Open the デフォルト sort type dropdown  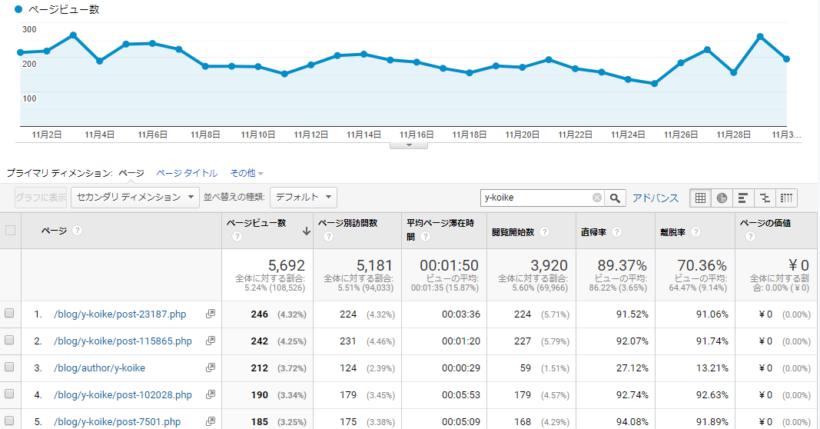click(304, 197)
